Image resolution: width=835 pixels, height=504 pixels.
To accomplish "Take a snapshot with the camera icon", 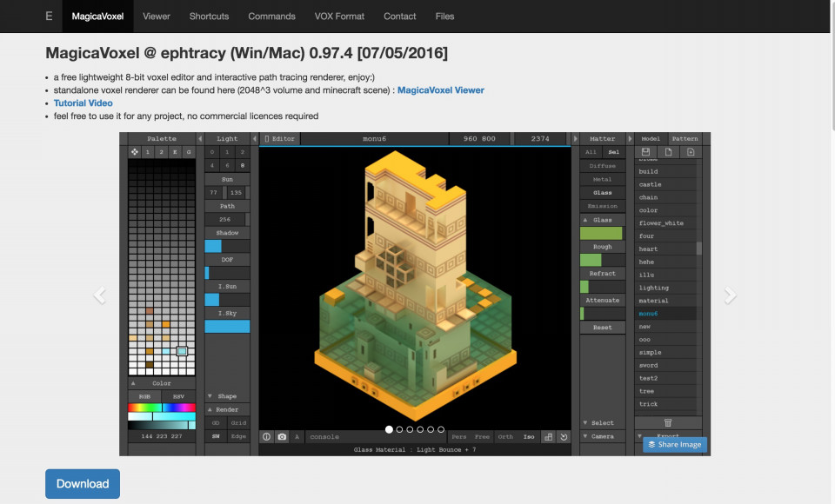I will (x=282, y=436).
